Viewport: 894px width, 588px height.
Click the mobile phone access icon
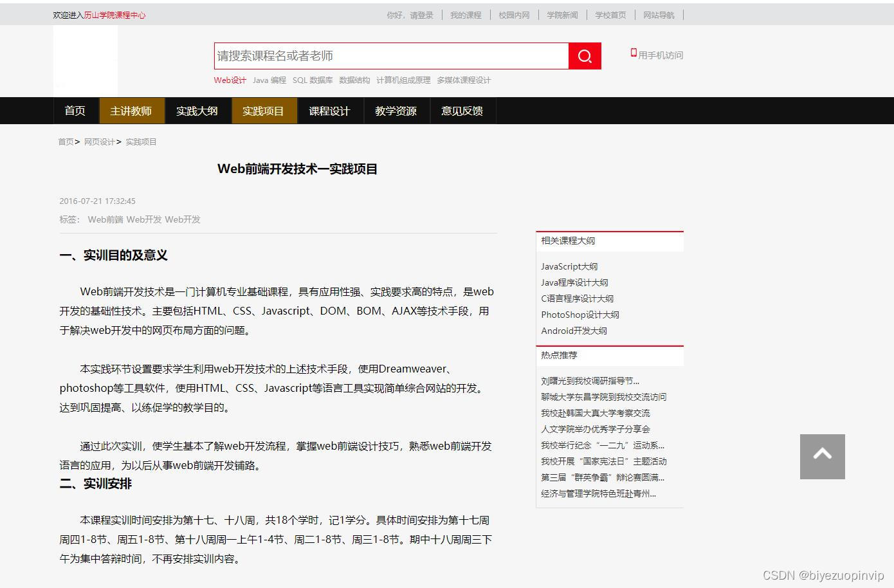[x=634, y=53]
